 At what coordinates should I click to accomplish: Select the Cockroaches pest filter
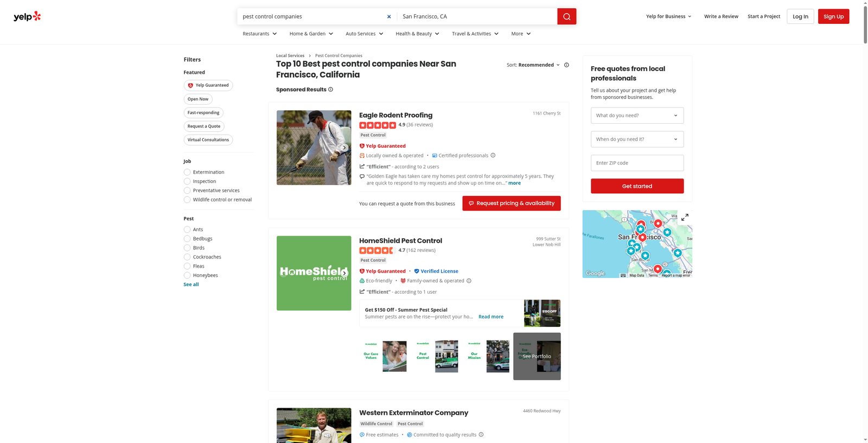tap(187, 257)
